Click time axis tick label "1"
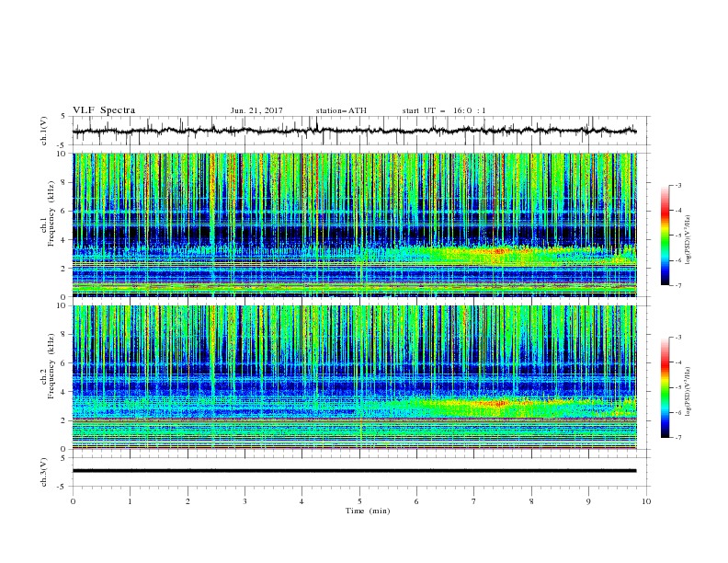Screen dimensions: 728x563 130,501
